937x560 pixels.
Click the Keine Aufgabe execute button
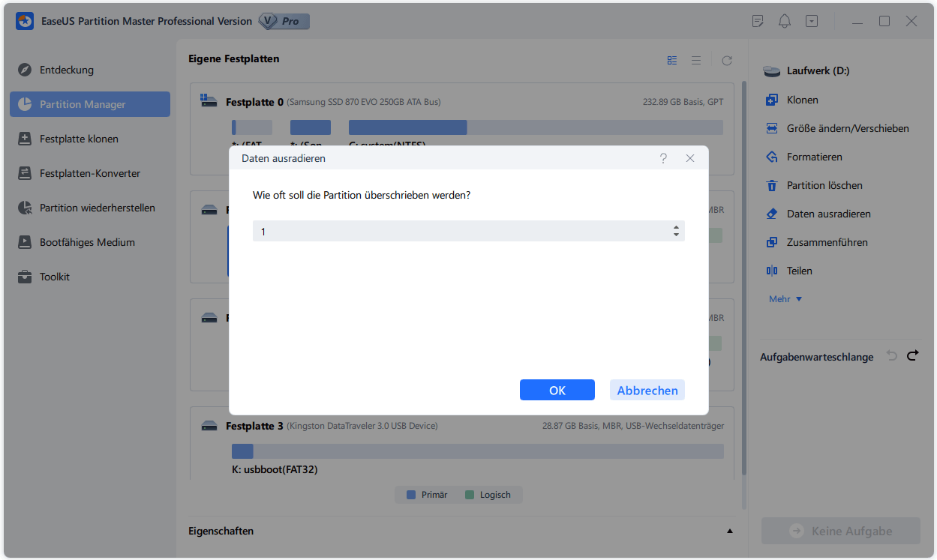tap(841, 531)
